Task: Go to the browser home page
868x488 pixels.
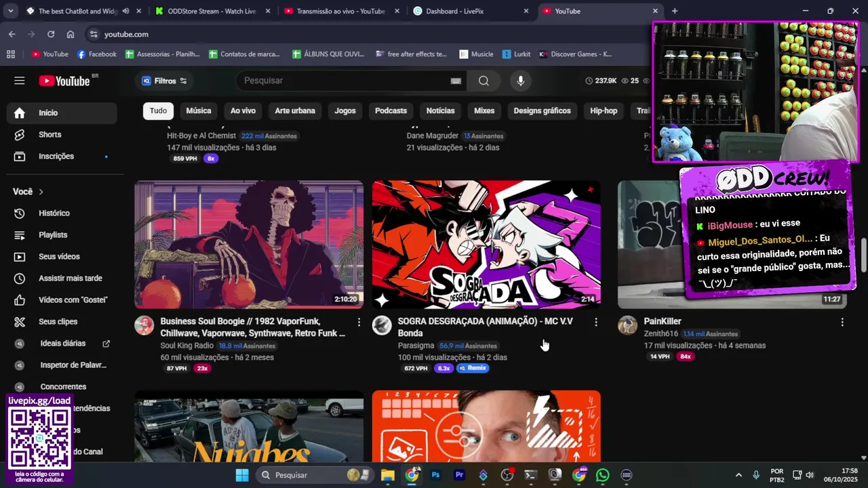Action: [71, 34]
